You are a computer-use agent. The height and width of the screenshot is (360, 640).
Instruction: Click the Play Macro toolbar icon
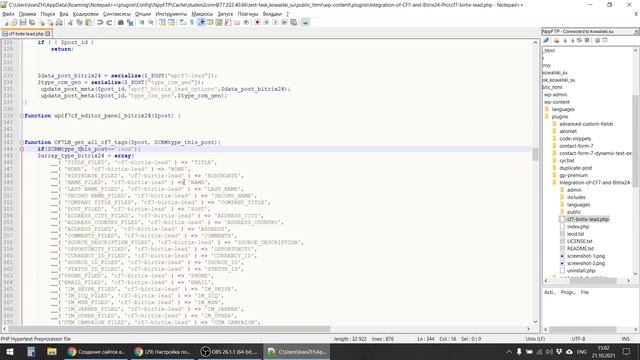(x=275, y=22)
